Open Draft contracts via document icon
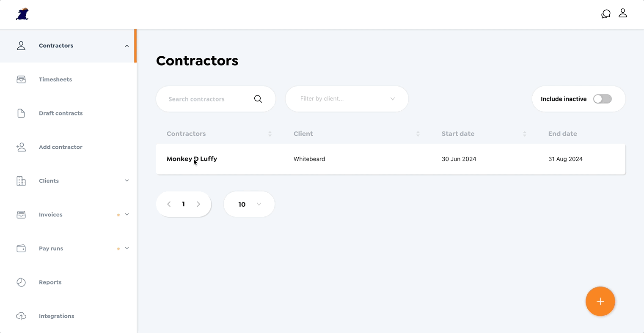Viewport: 644px width, 333px height. (x=21, y=113)
